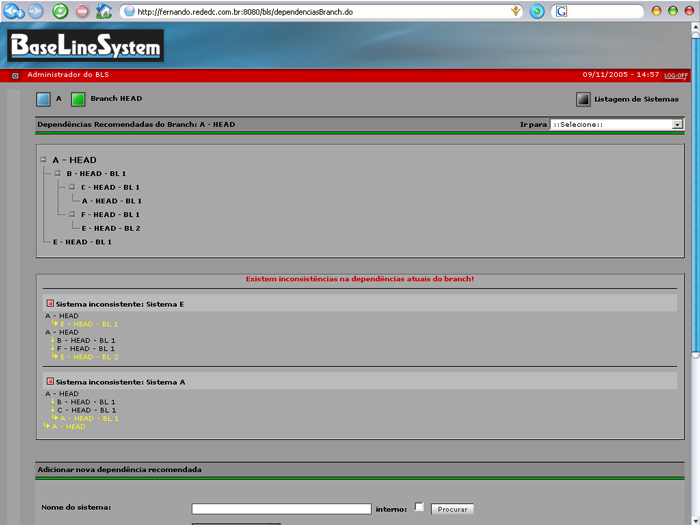Click the last yellow A - HEAD entry

coord(69,426)
